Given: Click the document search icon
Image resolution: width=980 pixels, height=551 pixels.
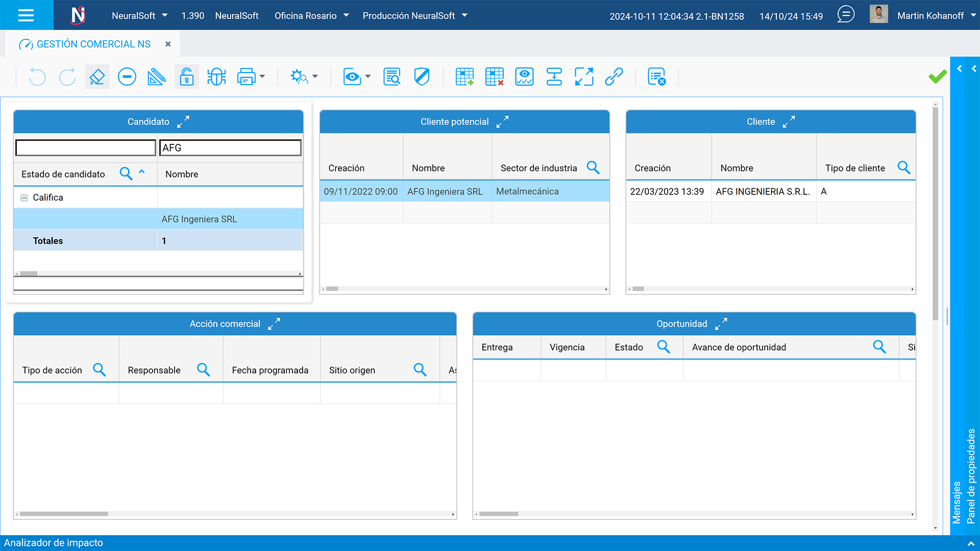Looking at the screenshot, I should click(392, 77).
